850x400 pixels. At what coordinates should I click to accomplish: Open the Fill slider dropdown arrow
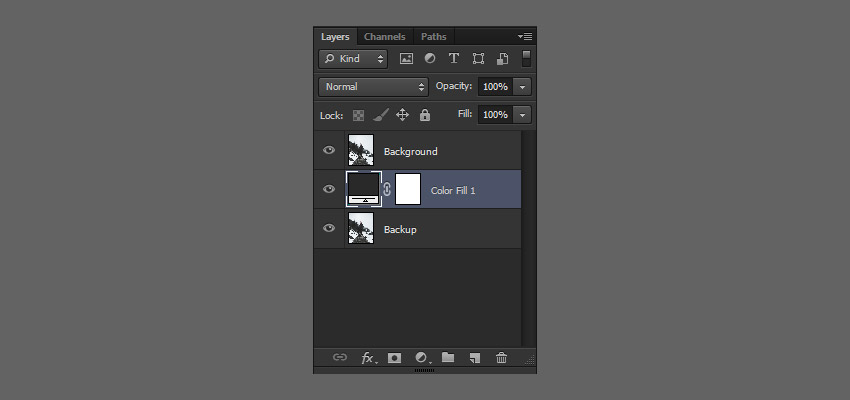(x=523, y=114)
